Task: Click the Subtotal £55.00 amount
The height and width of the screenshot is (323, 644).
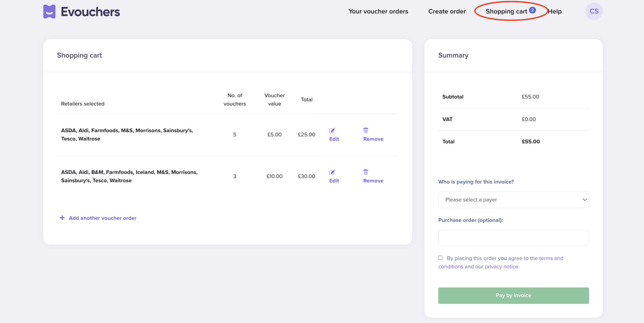Action: tap(530, 97)
